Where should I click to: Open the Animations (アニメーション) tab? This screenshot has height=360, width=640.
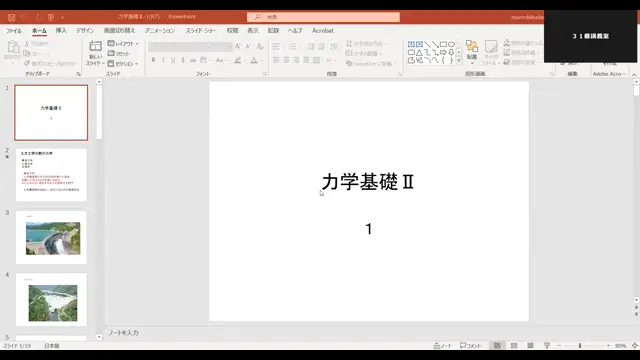[160, 31]
